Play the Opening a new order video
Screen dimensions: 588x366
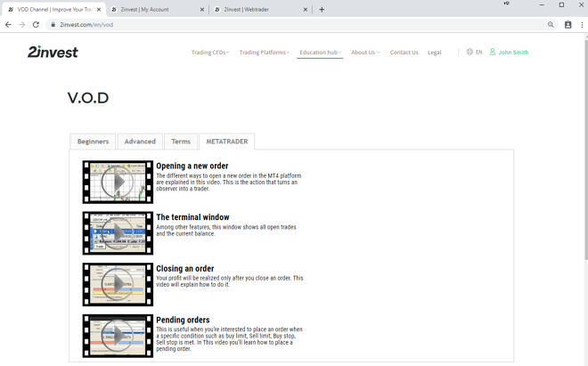(x=118, y=183)
